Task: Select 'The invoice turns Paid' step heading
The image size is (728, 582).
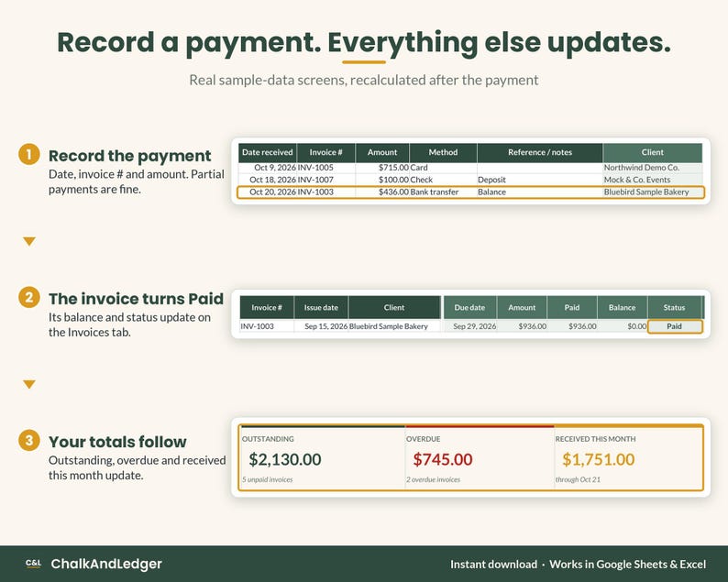Action: pos(136,299)
